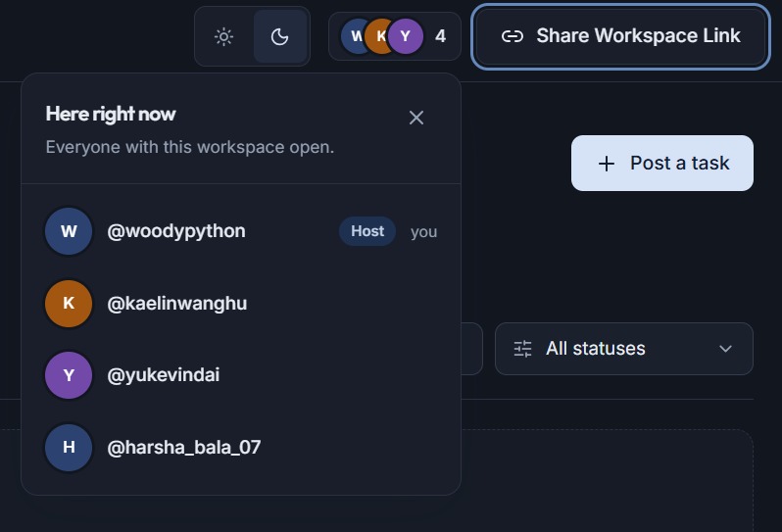Switch to light theme sun icon

point(224,36)
